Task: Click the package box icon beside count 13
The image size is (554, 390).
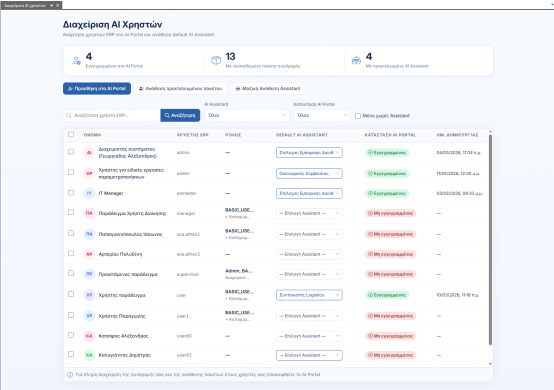Action: click(x=216, y=60)
